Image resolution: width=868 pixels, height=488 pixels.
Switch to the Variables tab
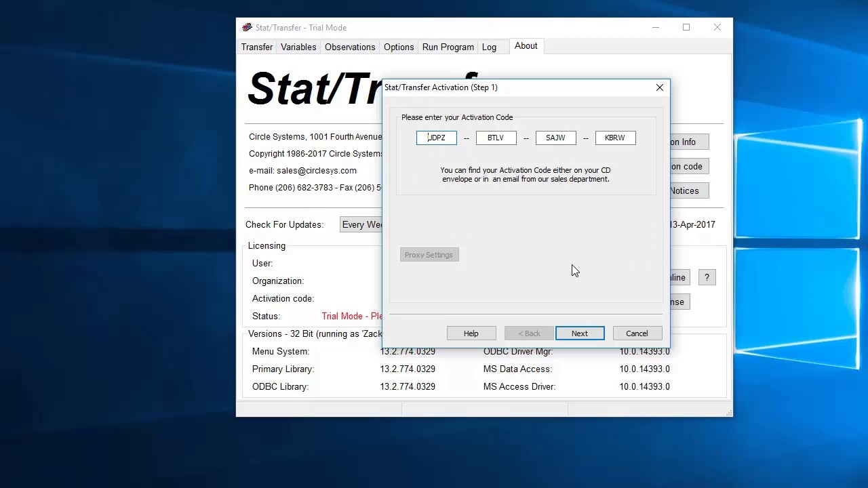(298, 47)
